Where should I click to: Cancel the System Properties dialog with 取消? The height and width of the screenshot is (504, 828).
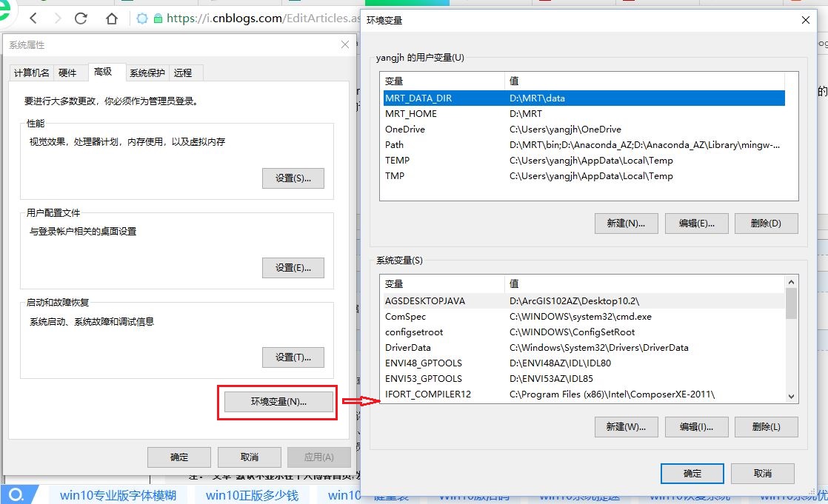[250, 457]
